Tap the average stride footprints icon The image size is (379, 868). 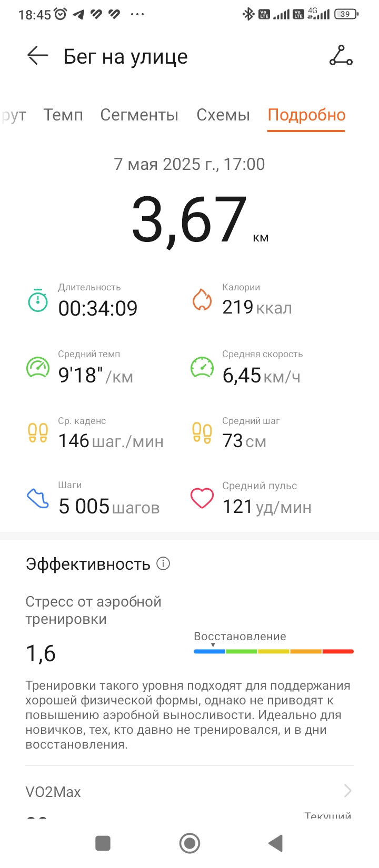click(202, 433)
